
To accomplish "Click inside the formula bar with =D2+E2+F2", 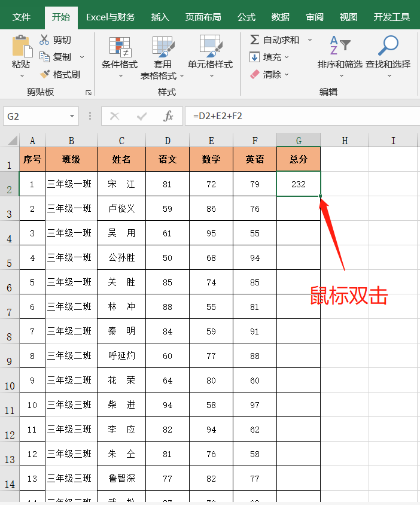I will (299, 116).
